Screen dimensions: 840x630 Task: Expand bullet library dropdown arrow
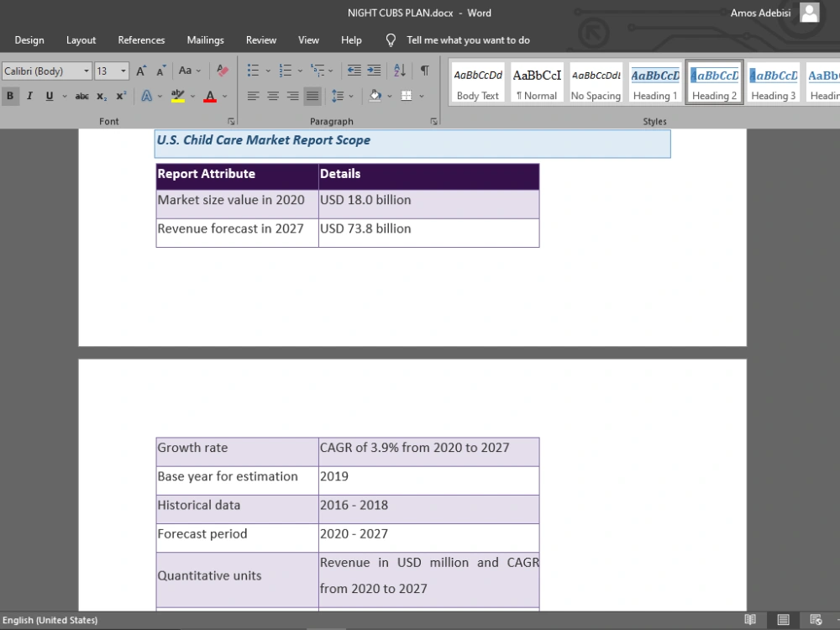[268, 71]
